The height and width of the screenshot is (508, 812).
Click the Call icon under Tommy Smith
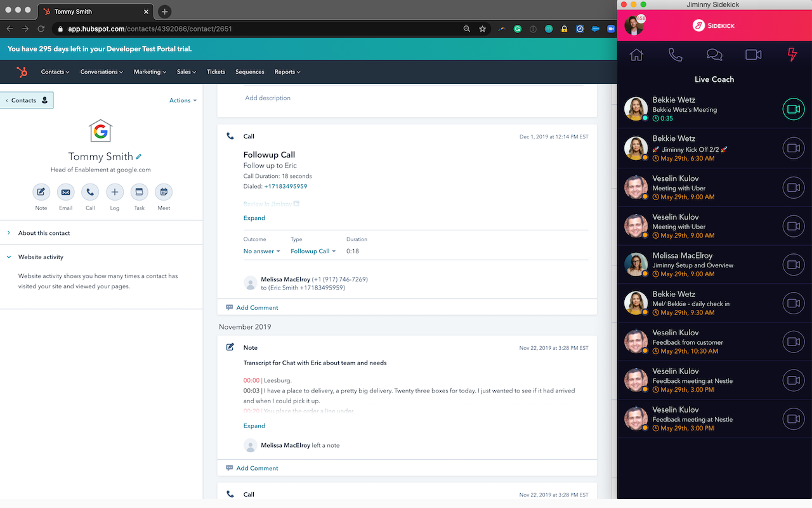click(x=90, y=192)
